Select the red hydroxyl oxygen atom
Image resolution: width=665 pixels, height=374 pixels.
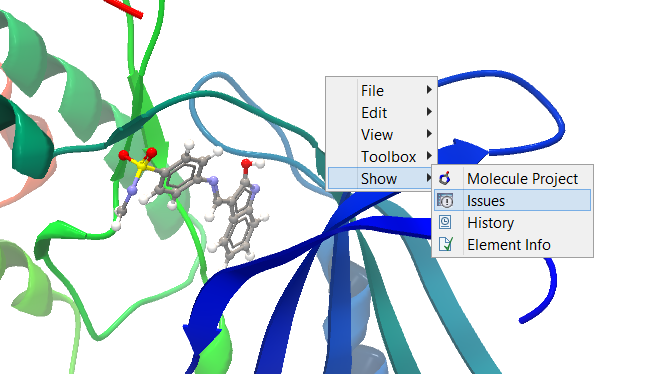pyautogui.click(x=246, y=164)
